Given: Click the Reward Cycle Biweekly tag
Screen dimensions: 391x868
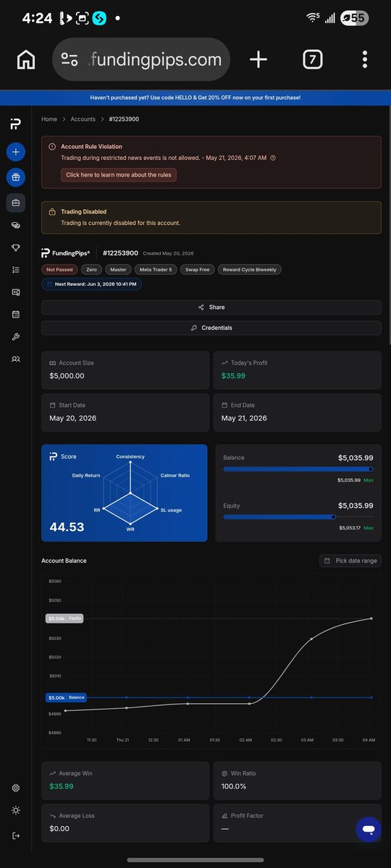Looking at the screenshot, I should tap(250, 269).
